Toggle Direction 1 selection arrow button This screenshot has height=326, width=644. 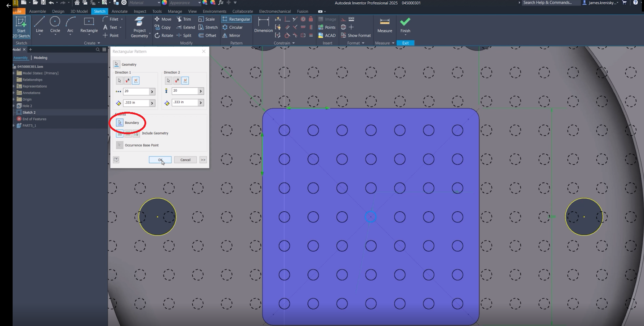tap(120, 80)
